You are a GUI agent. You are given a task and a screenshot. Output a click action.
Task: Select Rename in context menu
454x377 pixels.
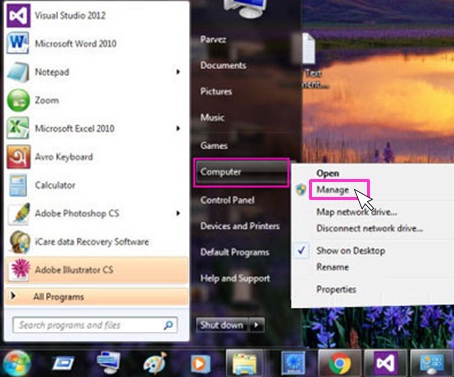coord(333,267)
